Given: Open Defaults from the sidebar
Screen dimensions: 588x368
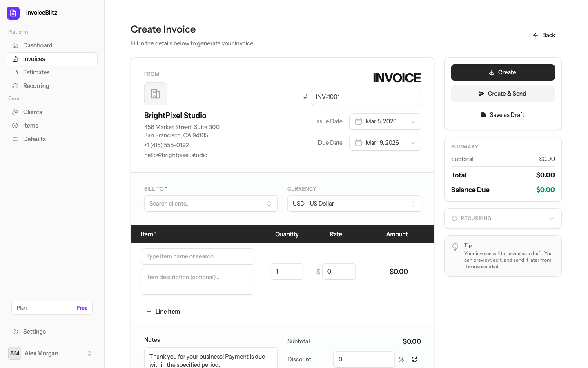Looking at the screenshot, I should (x=34, y=139).
